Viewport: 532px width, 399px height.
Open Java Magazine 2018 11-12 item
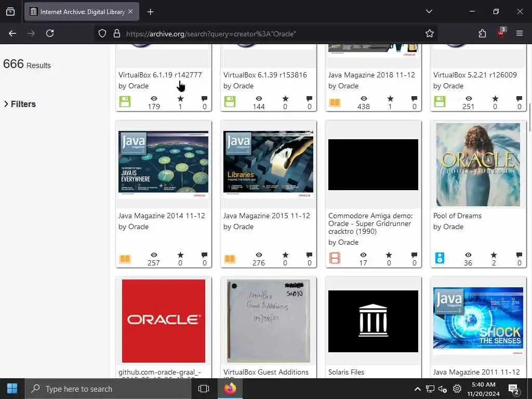(371, 75)
